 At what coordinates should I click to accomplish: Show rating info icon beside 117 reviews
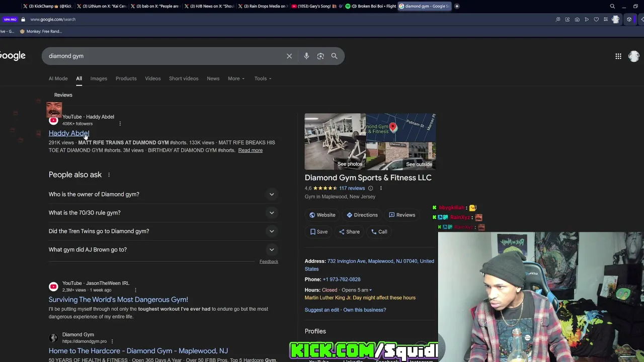(370, 188)
